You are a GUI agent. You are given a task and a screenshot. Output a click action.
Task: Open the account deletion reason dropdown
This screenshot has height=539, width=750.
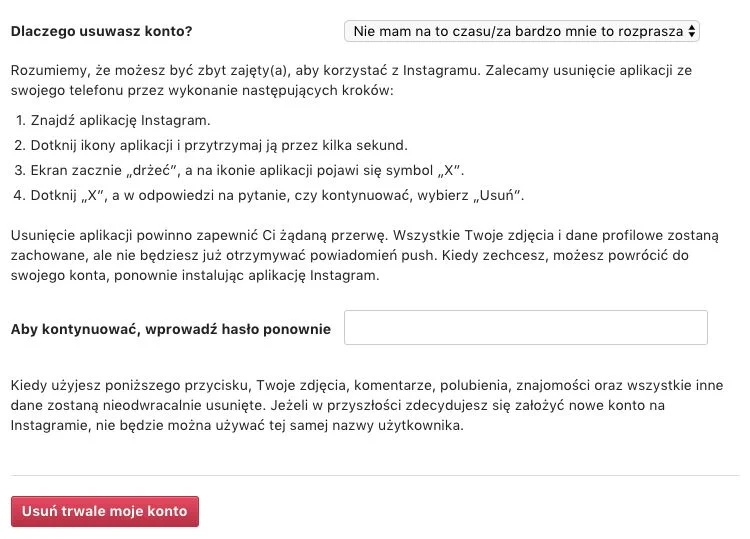(x=521, y=31)
